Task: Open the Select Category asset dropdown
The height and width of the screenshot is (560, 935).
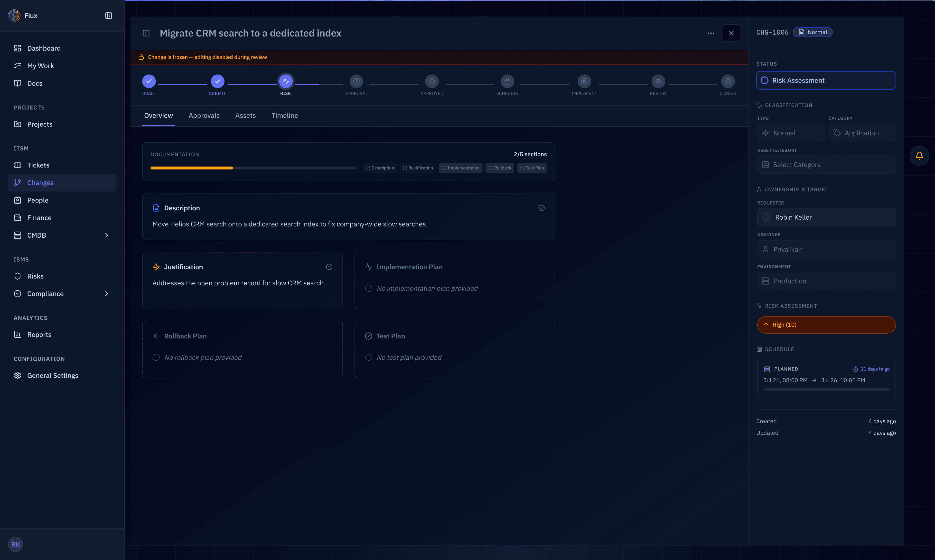Action: [x=826, y=165]
